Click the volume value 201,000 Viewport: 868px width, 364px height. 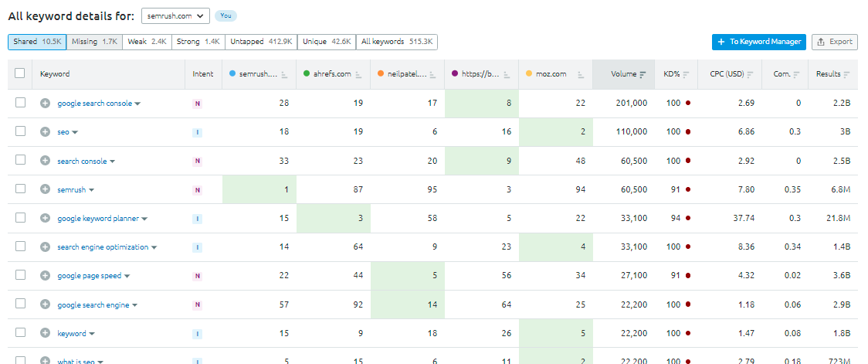point(631,104)
